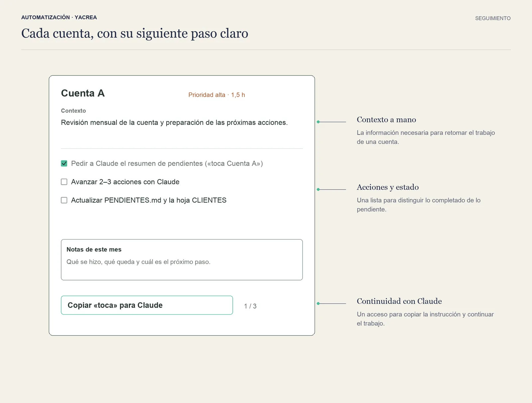
Task: Uncheck the 'Pedir a Claude el resumen' checkbox
Action: click(64, 163)
